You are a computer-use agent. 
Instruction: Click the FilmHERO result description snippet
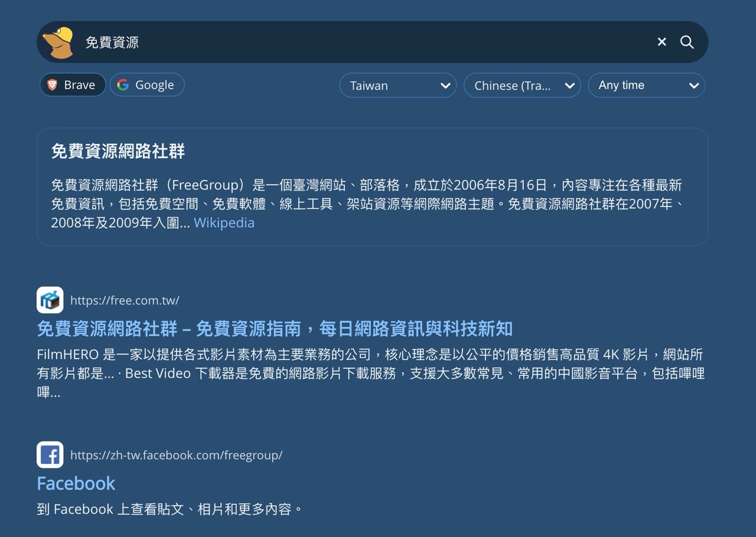coord(371,373)
